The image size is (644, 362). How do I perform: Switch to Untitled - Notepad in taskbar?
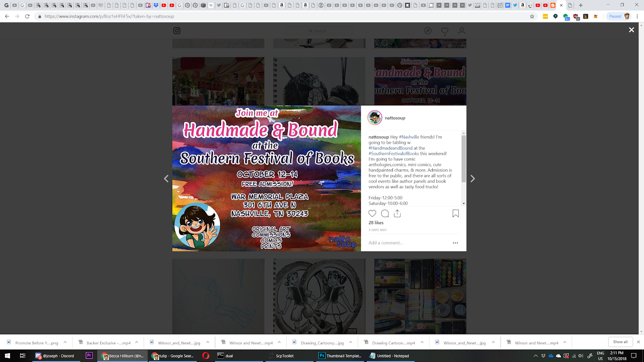(x=390, y=356)
